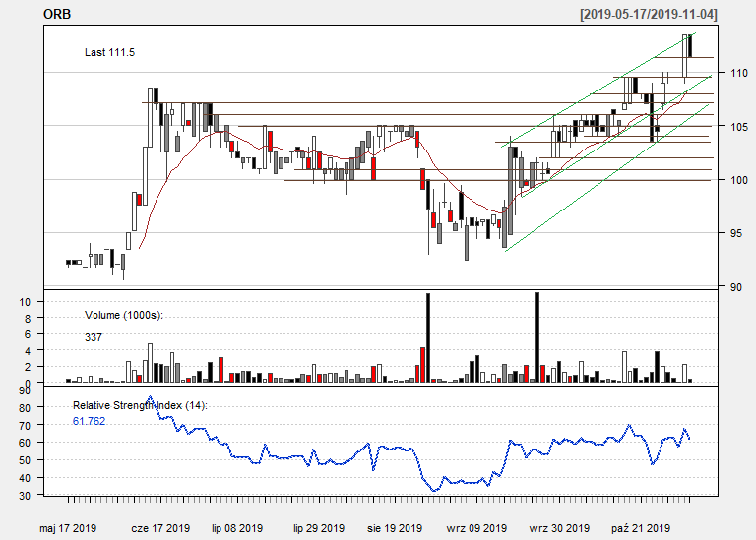
Task: Click the 'lip 08 2019' date label
Action: pyautogui.click(x=237, y=528)
